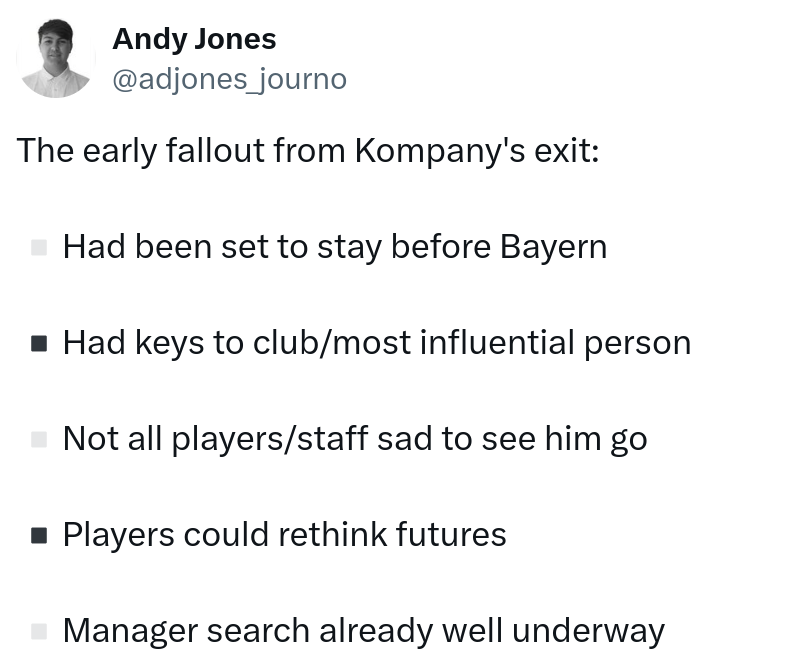Select the line "Players could rethink futures"
This screenshot has width=808, height=664.
[x=284, y=535]
